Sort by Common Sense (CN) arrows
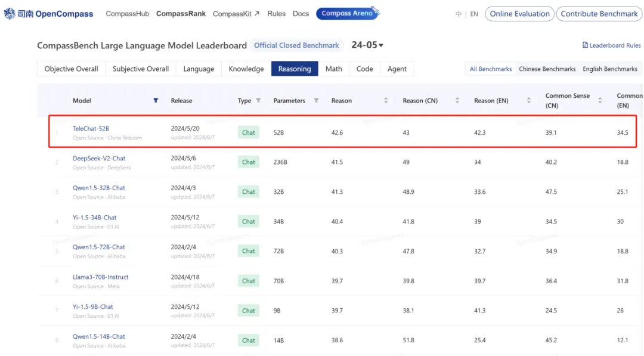644x356 pixels. 600,100
